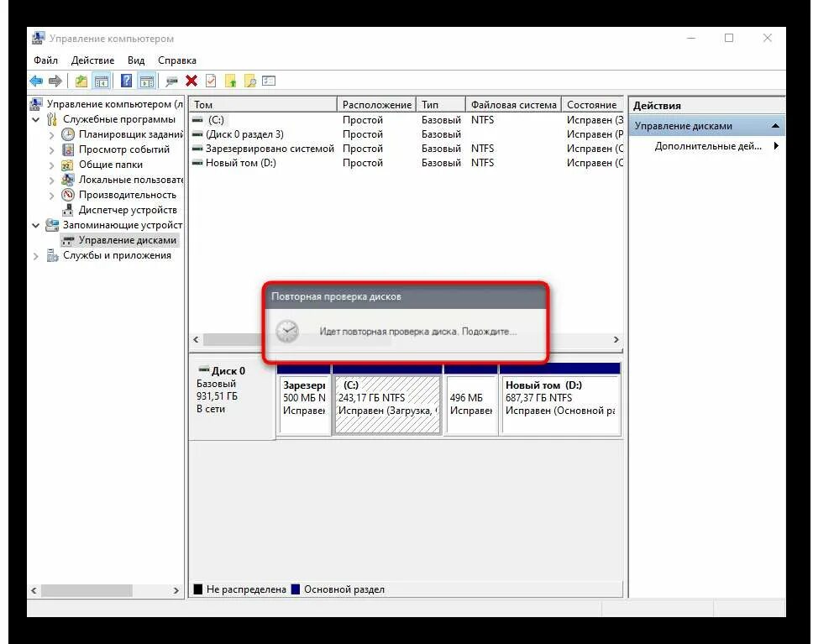Click the disk connect icon in toolbar

pyautogui.click(x=171, y=81)
